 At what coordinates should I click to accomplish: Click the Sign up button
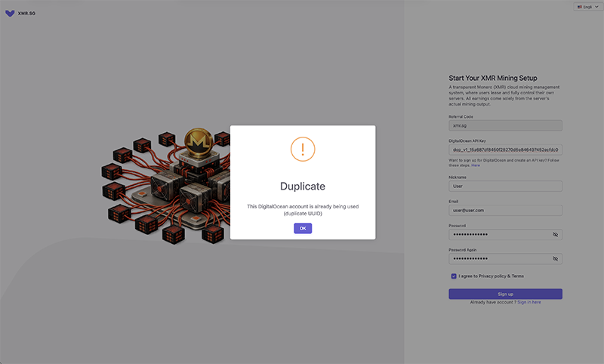pyautogui.click(x=505, y=294)
